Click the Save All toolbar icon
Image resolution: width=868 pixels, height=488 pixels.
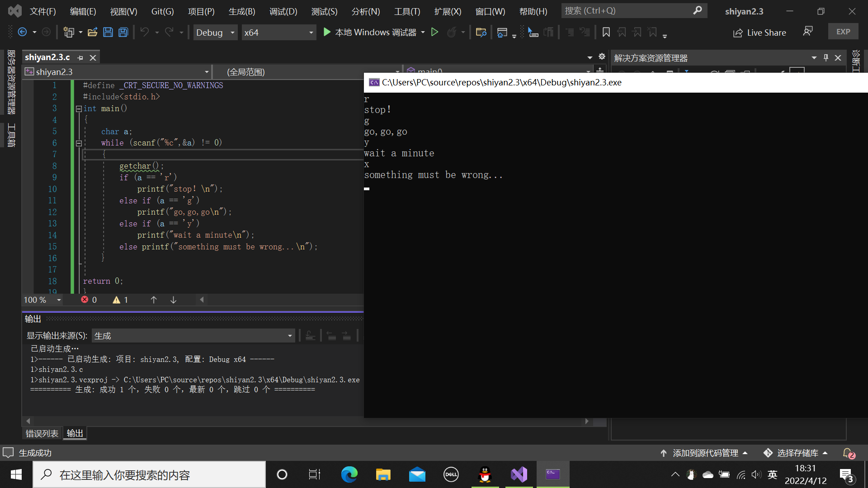pos(123,32)
